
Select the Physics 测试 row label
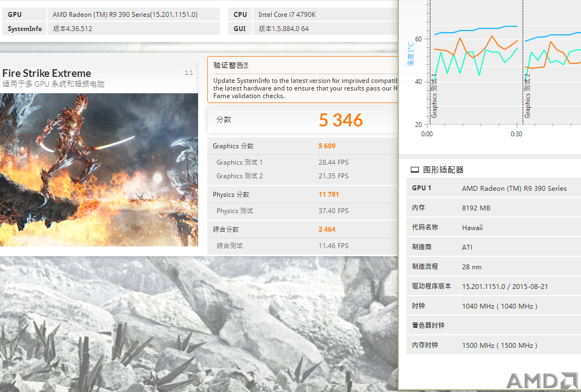pos(235,210)
